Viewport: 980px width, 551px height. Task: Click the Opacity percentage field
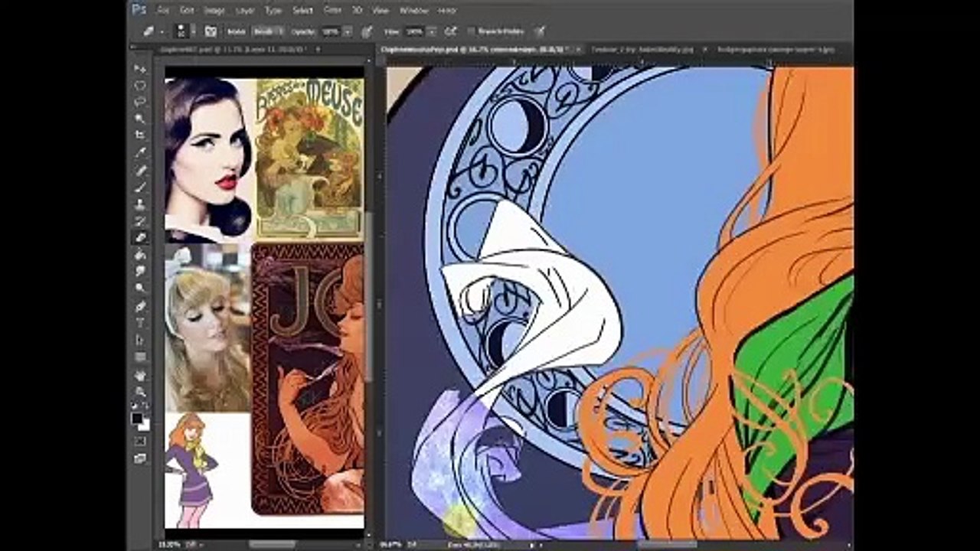click(331, 31)
